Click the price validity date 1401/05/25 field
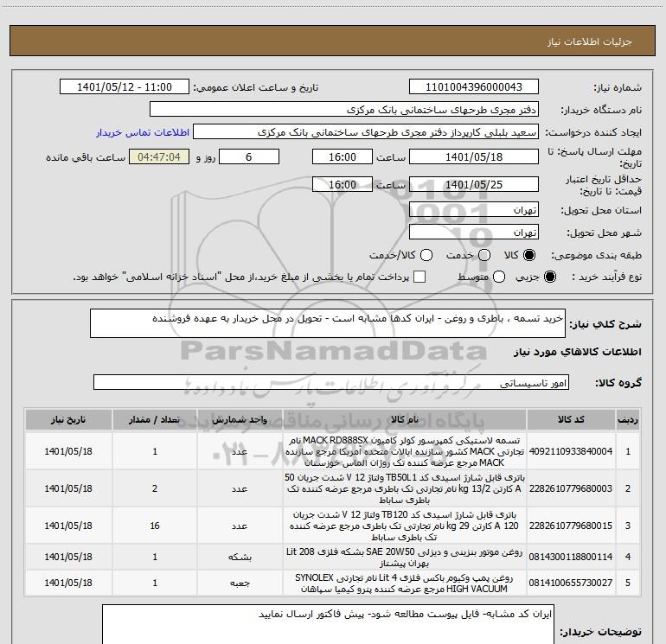Image resolution: width=666 pixels, height=644 pixels. (x=474, y=184)
